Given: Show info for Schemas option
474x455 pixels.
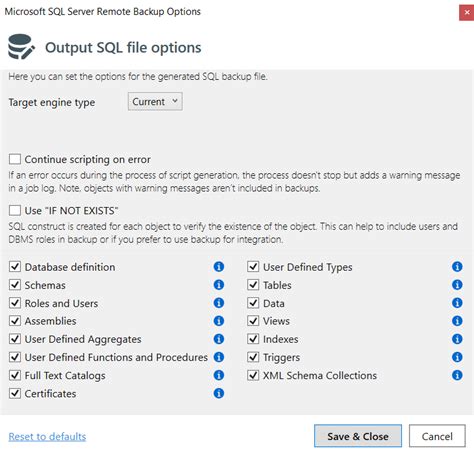Looking at the screenshot, I should pos(219,285).
